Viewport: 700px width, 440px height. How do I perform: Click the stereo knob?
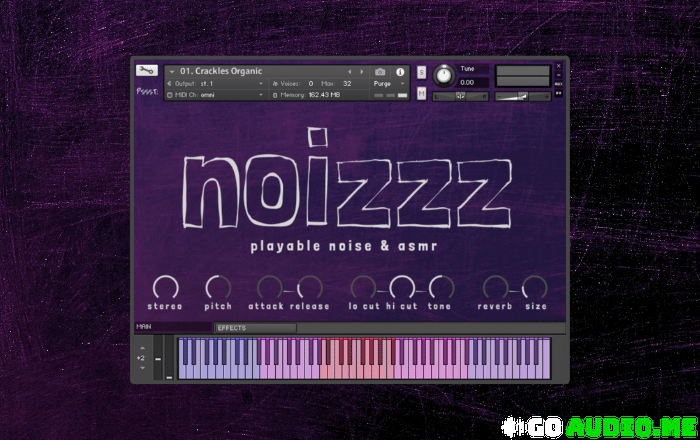tap(165, 288)
